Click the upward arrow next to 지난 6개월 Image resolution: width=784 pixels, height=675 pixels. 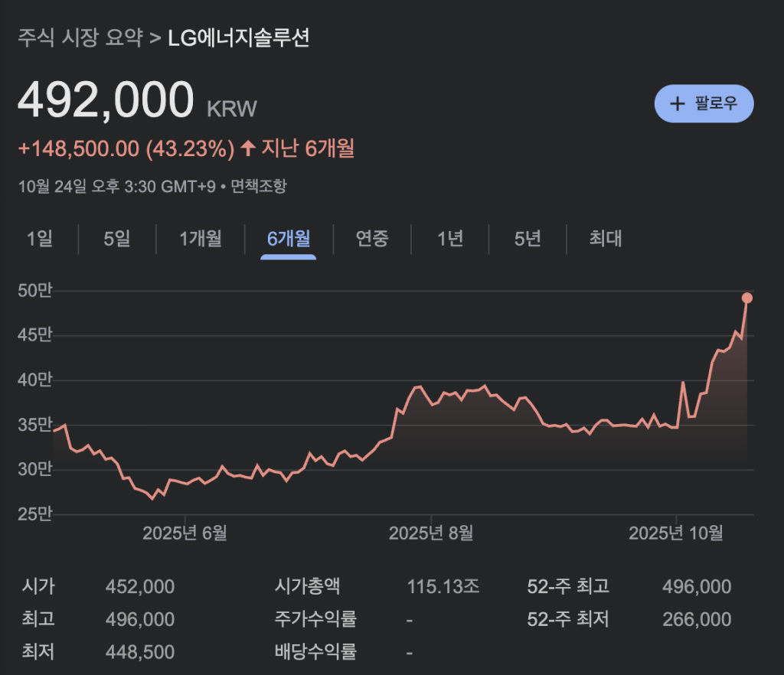(x=247, y=148)
